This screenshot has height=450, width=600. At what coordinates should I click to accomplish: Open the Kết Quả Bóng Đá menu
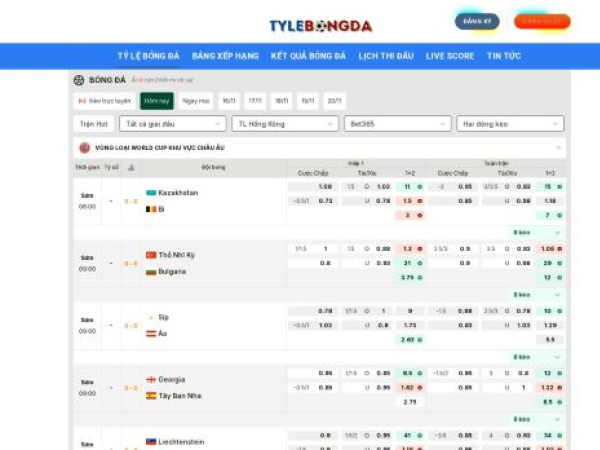pyautogui.click(x=308, y=56)
